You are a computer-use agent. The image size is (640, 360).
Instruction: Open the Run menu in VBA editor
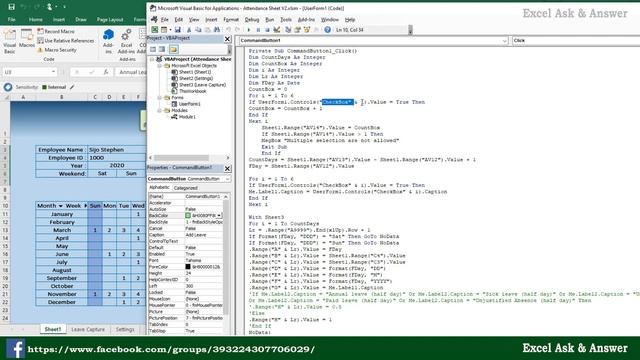[x=270, y=20]
